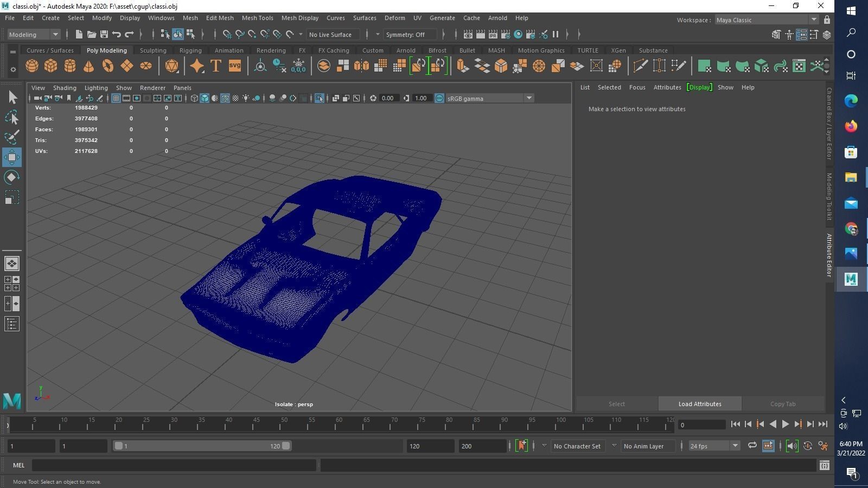The image size is (868, 488).
Task: Open the Attribute Editor Focus menu
Action: [x=637, y=87]
